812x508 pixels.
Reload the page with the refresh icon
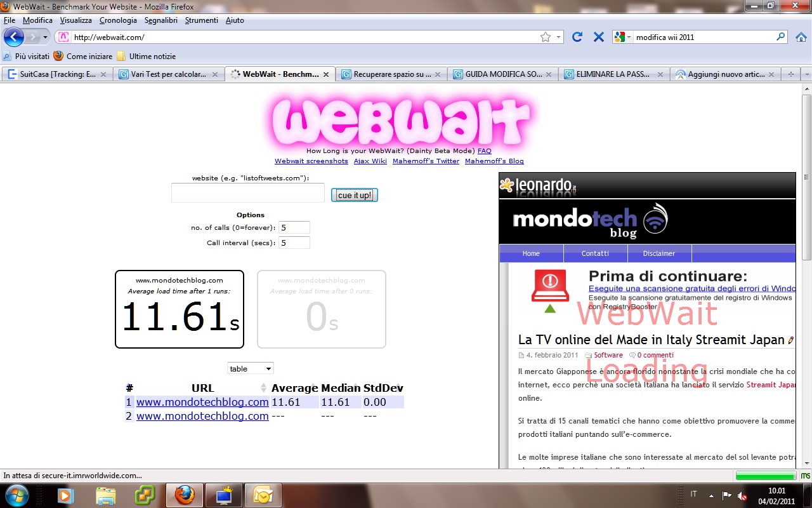(577, 37)
